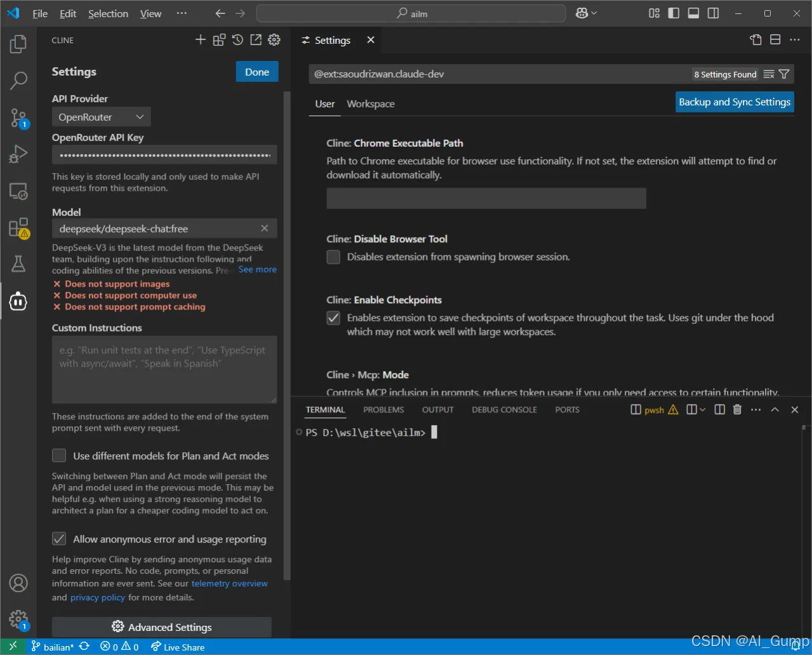Screen dimensions: 812x655
Task: Open Cline task history icon
Action: [237, 40]
